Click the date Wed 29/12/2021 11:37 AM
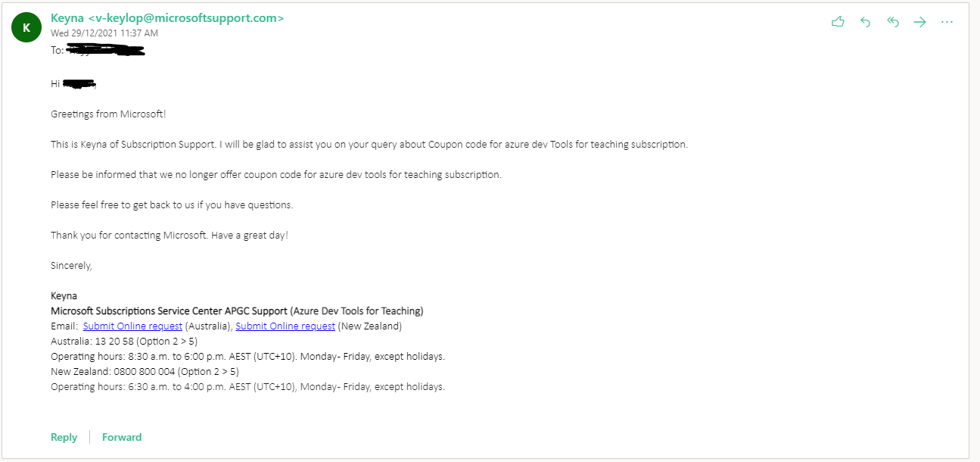This screenshot has height=462, width=980. point(104,33)
